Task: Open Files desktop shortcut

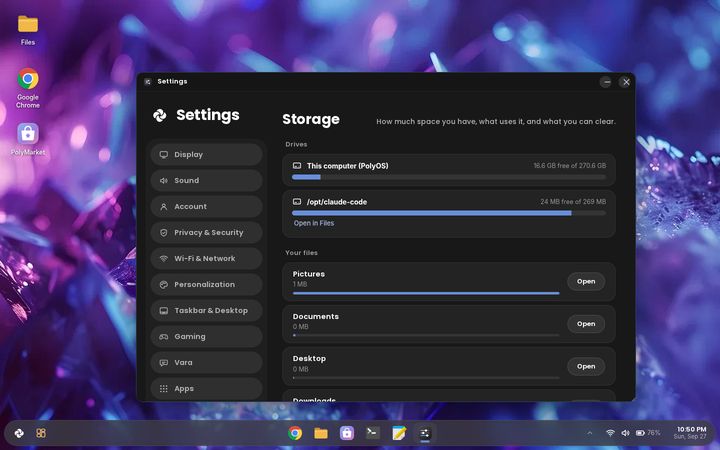Action: [x=28, y=30]
